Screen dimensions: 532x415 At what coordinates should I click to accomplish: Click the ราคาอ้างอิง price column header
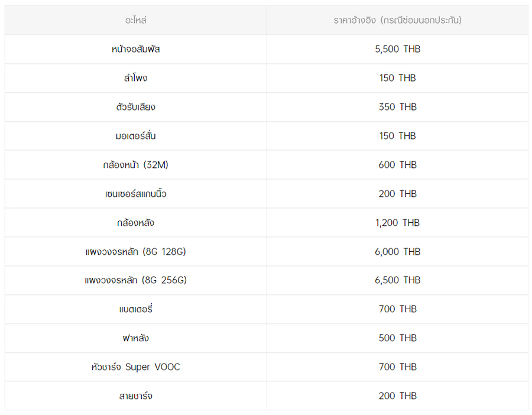397,20
